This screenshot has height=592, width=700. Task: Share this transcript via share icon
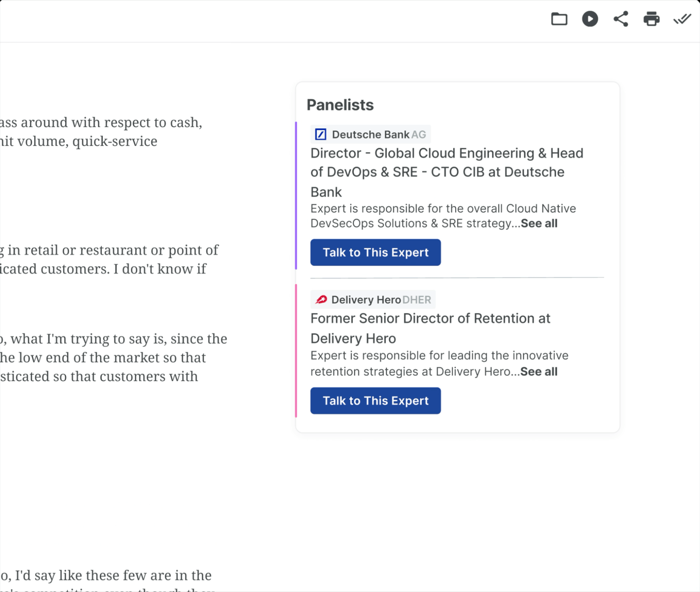(x=621, y=19)
